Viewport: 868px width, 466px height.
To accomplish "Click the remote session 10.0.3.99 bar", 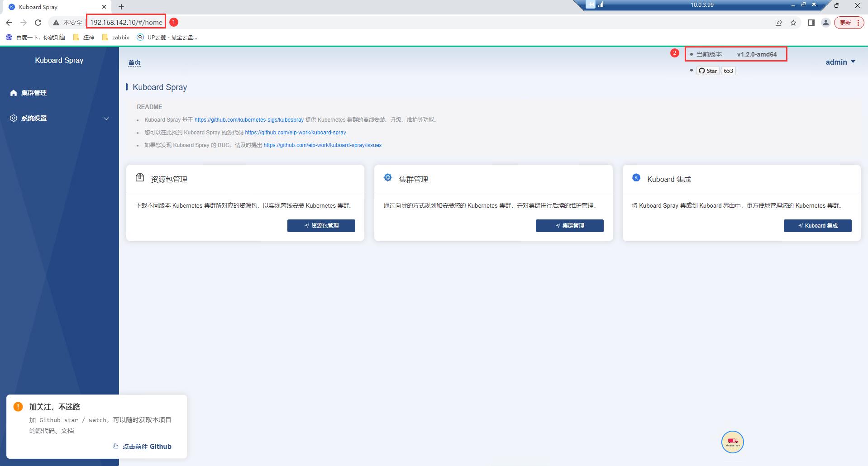I will pos(702,5).
